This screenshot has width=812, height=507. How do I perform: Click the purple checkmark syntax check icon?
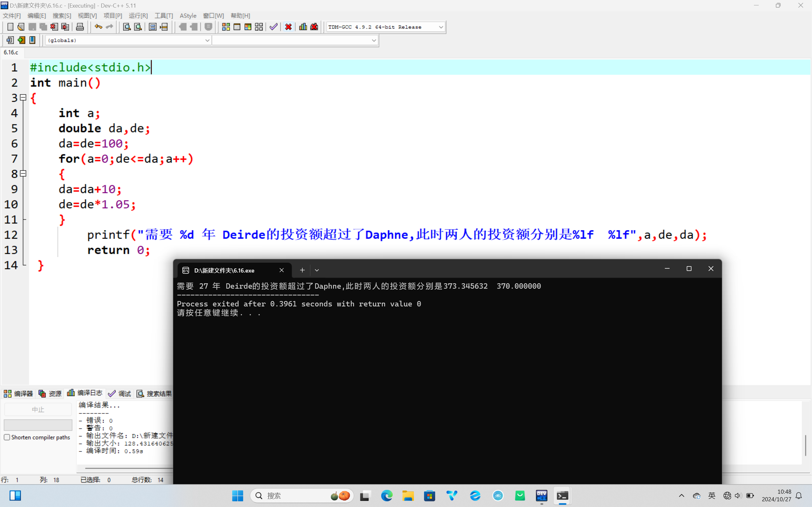tap(273, 27)
